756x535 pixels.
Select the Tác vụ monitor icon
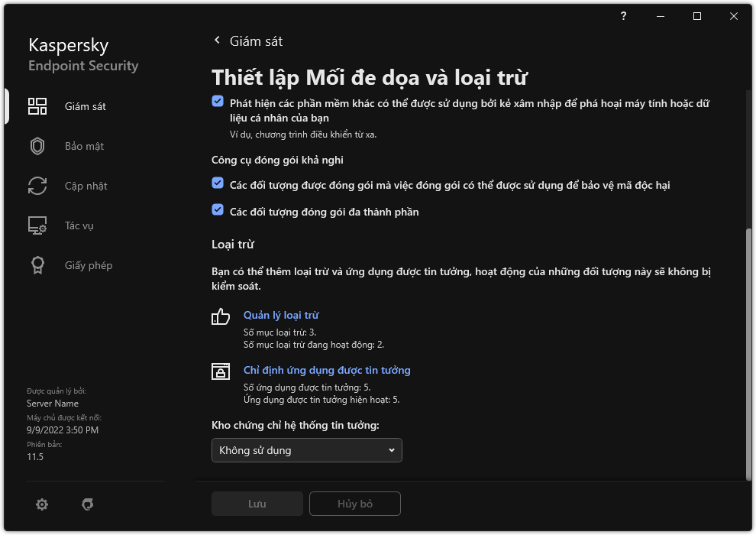pyautogui.click(x=37, y=225)
